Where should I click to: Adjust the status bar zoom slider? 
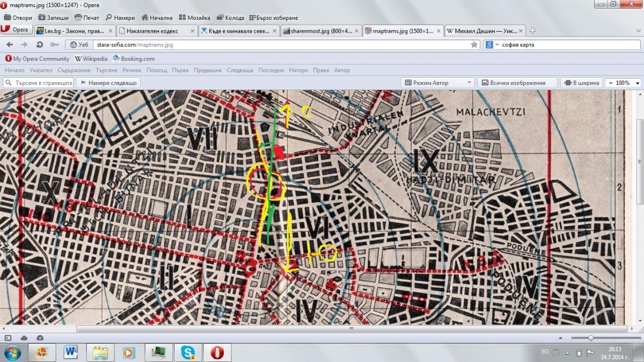pyautogui.click(x=590, y=338)
